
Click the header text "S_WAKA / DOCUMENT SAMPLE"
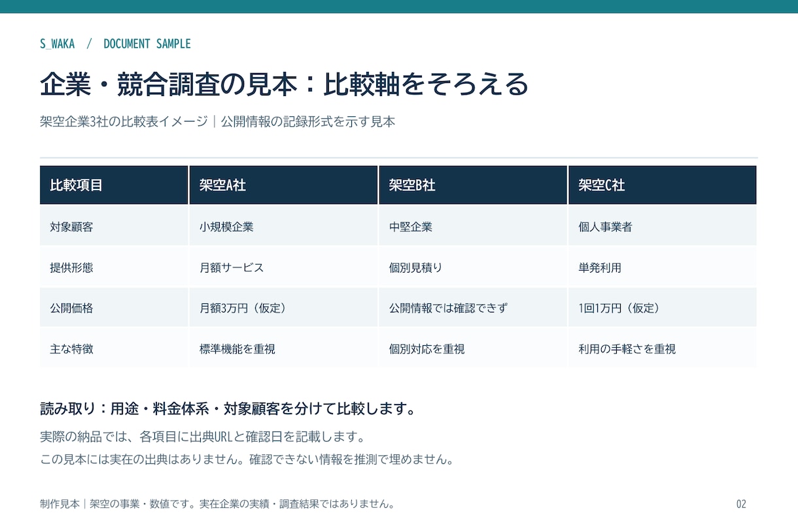click(x=115, y=44)
